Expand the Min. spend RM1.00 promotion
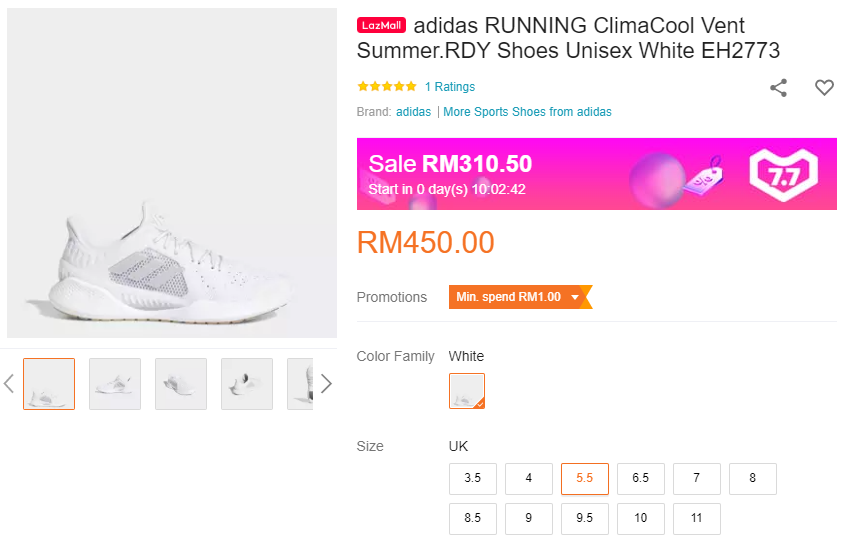The height and width of the screenshot is (551, 852). point(519,297)
